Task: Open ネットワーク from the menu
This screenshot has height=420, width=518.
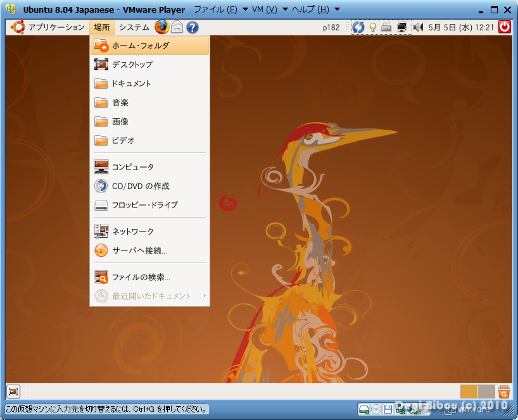Action: (x=149, y=232)
